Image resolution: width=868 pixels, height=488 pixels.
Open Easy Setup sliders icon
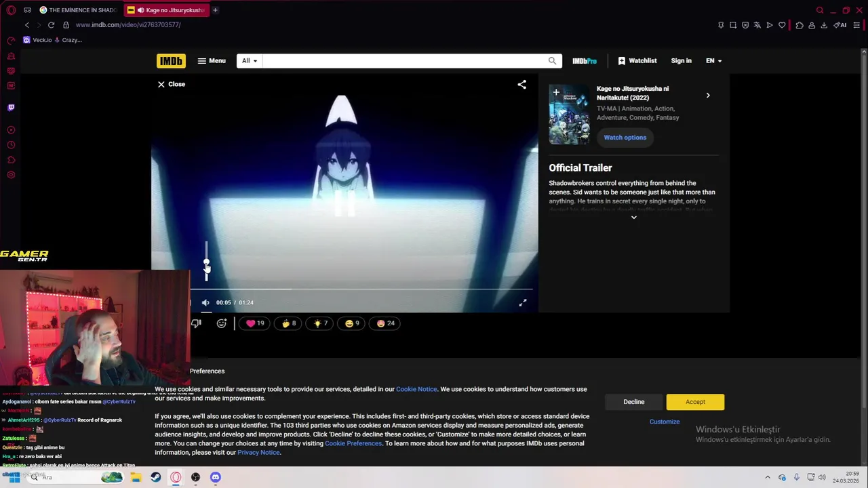pos(856,25)
